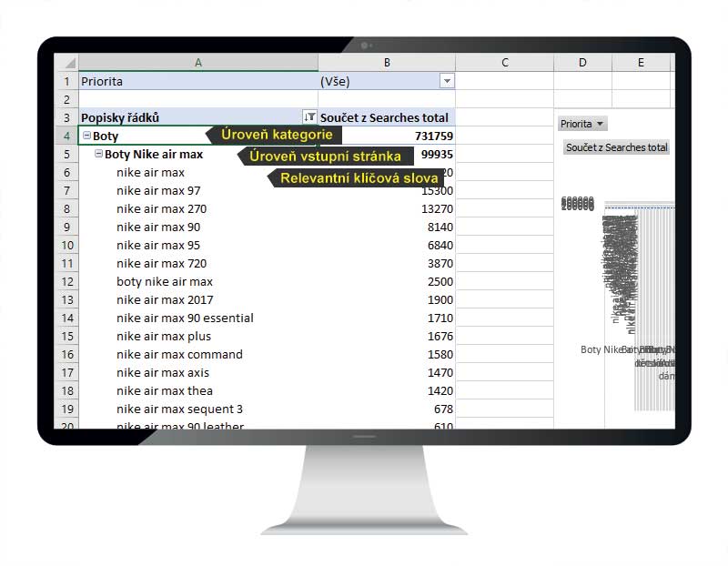The width and height of the screenshot is (728, 566).
Task: Select the 'nike air max 90' cell in row 9
Action: [x=198, y=227]
